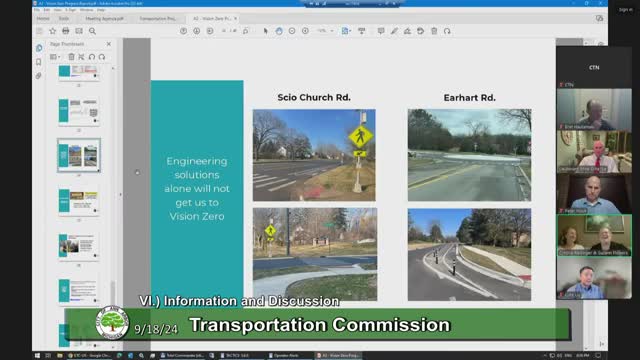The image size is (640, 360).
Task: Click the zoom out minus button
Action: [x=292, y=31]
